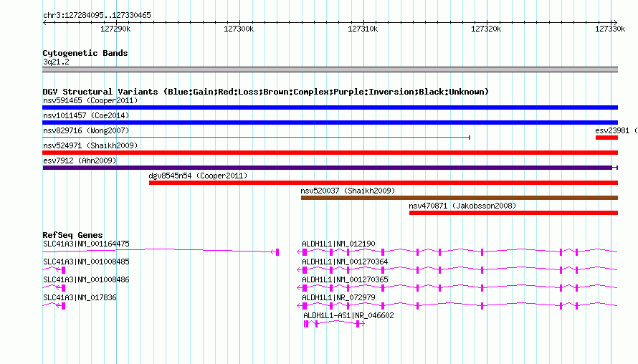Click the ALDH1L1|NM_012190 transcript label
This screenshot has width=638, height=364.
(338, 244)
